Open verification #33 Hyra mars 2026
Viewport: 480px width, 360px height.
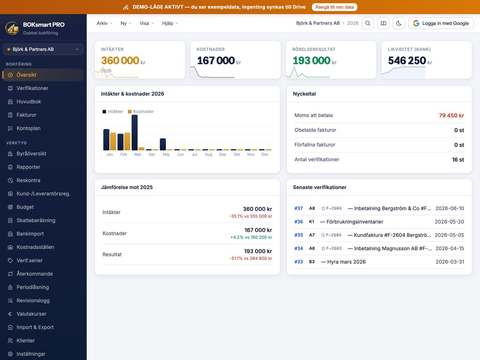[x=379, y=262]
